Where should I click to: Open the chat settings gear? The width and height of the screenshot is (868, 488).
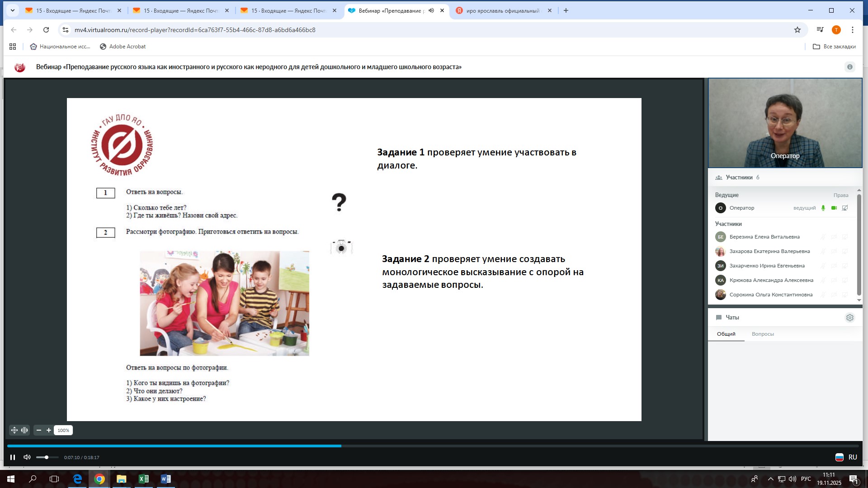click(x=849, y=318)
